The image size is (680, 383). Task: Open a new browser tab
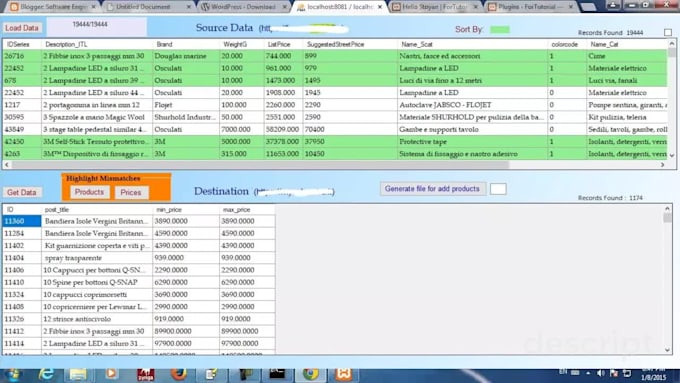588,7
